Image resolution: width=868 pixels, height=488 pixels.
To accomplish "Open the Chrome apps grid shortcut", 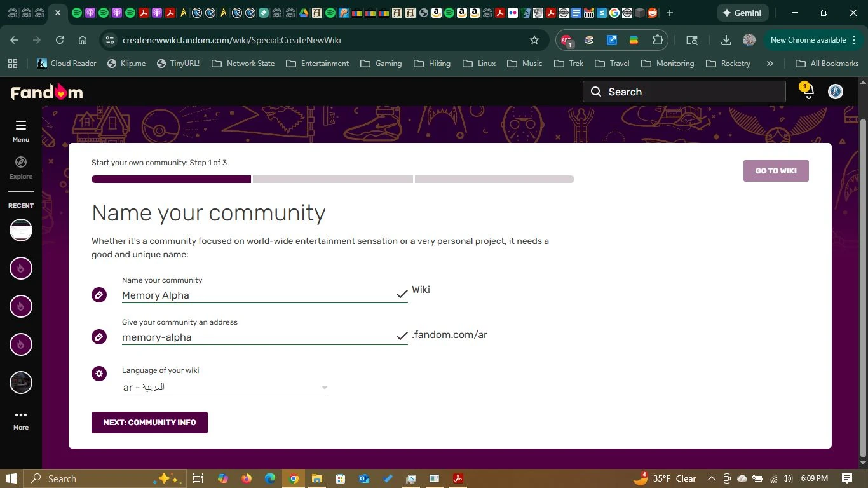I will click(x=13, y=64).
